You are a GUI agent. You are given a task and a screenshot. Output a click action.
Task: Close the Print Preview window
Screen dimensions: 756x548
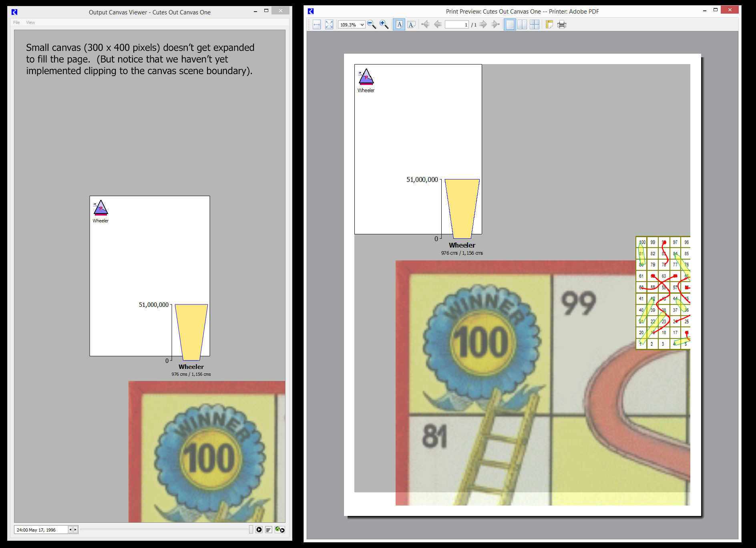point(730,10)
